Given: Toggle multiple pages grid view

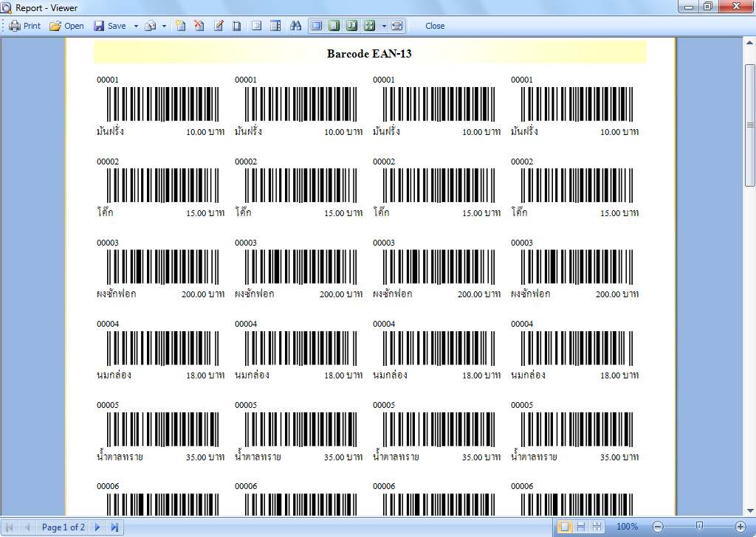Looking at the screenshot, I should tap(370, 26).
